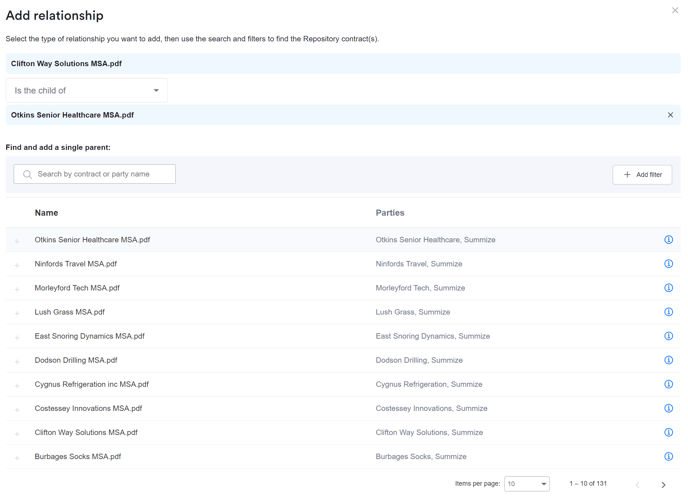Click the Parties column header
This screenshot has height=504, width=688.
390,213
